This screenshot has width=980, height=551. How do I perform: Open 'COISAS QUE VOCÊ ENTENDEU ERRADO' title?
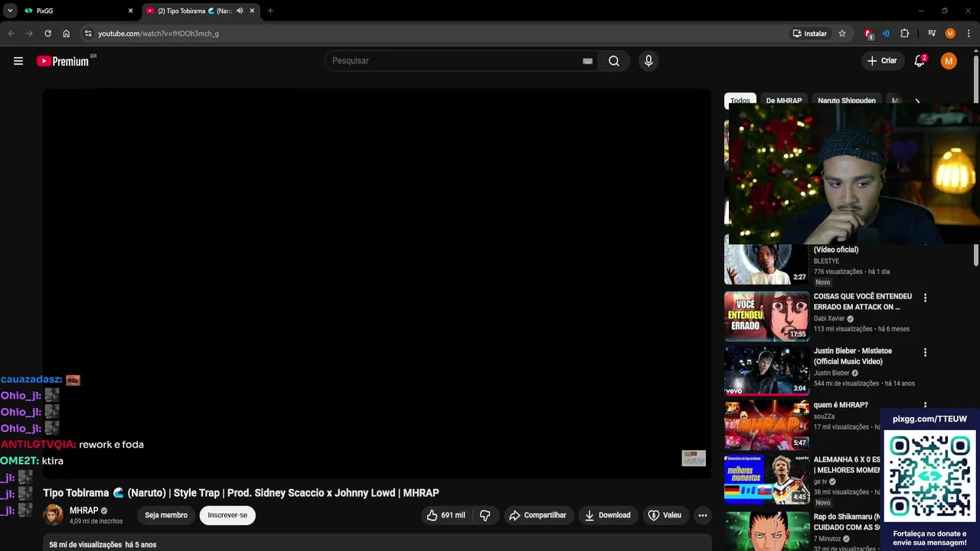click(863, 302)
